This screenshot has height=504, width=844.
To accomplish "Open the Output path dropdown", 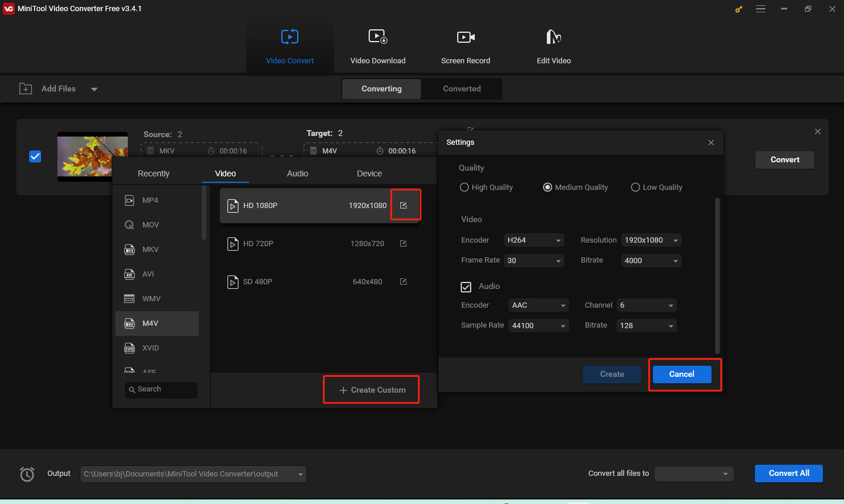I will tap(193, 474).
